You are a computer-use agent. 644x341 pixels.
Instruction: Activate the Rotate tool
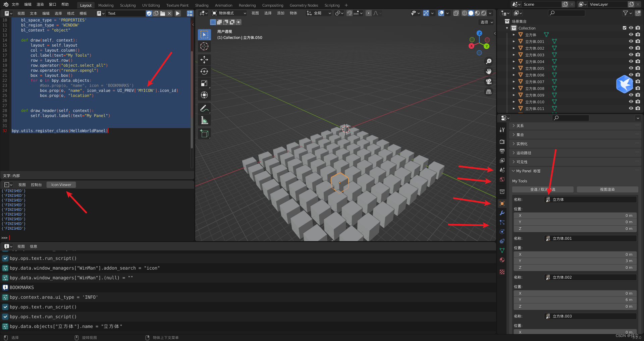tap(204, 71)
